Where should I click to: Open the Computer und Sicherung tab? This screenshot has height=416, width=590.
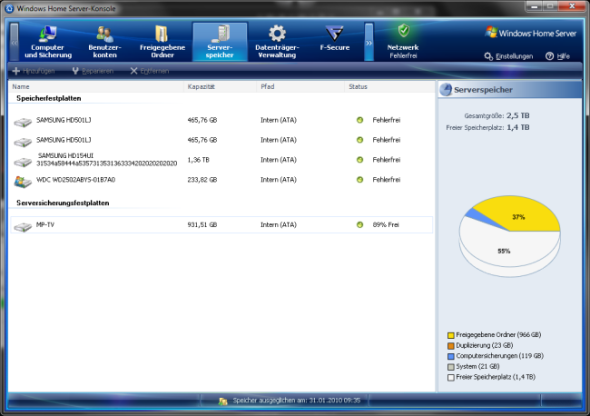[48, 42]
